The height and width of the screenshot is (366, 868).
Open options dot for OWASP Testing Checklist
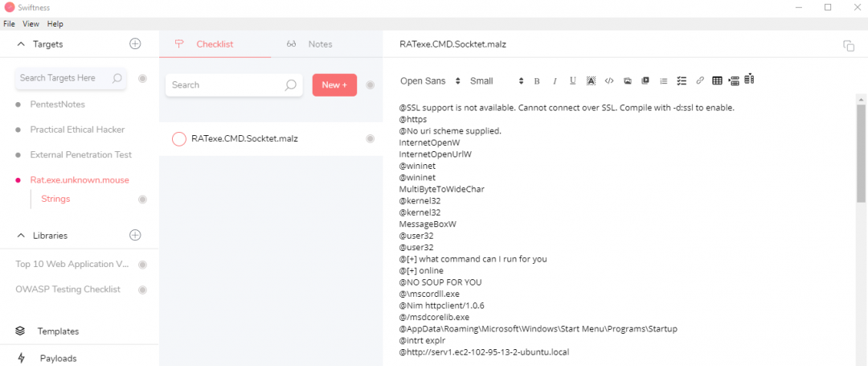tap(142, 290)
